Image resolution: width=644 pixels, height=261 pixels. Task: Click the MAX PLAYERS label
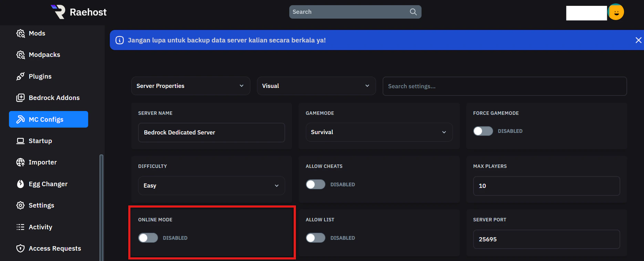(x=490, y=166)
